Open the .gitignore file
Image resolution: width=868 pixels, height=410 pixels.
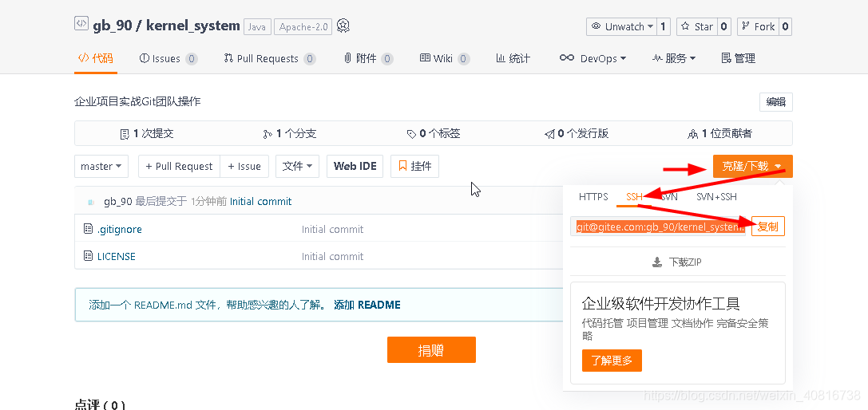120,229
